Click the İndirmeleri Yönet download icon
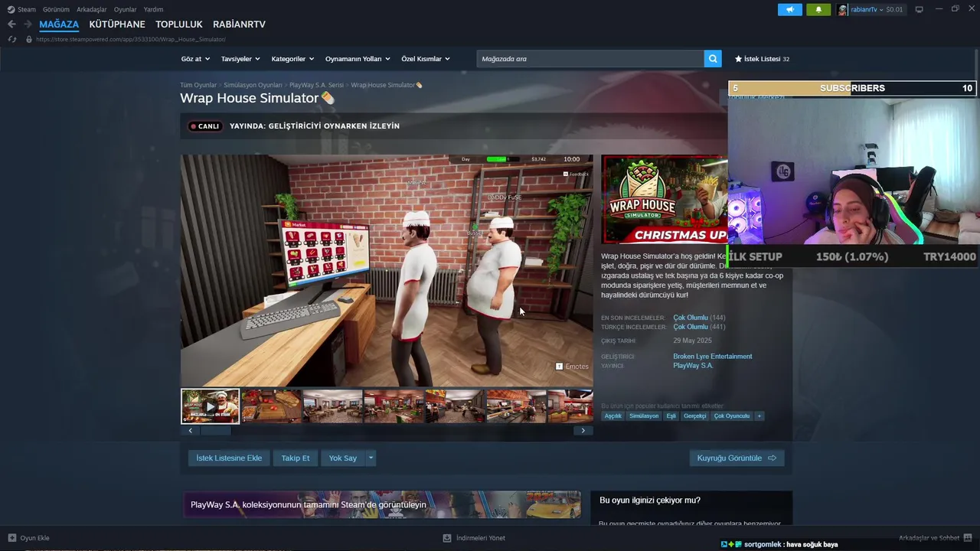This screenshot has height=551, width=980. pos(447,538)
